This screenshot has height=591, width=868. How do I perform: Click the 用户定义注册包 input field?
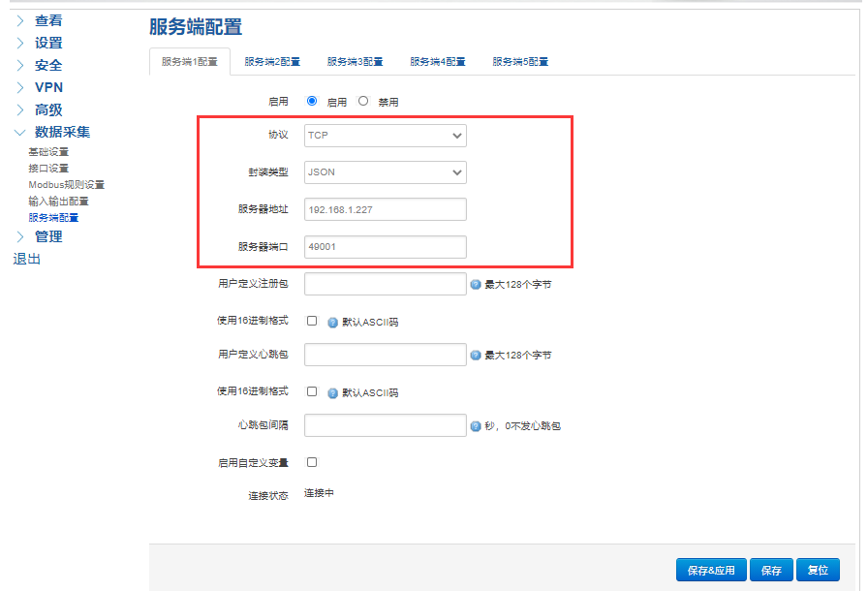[386, 284]
